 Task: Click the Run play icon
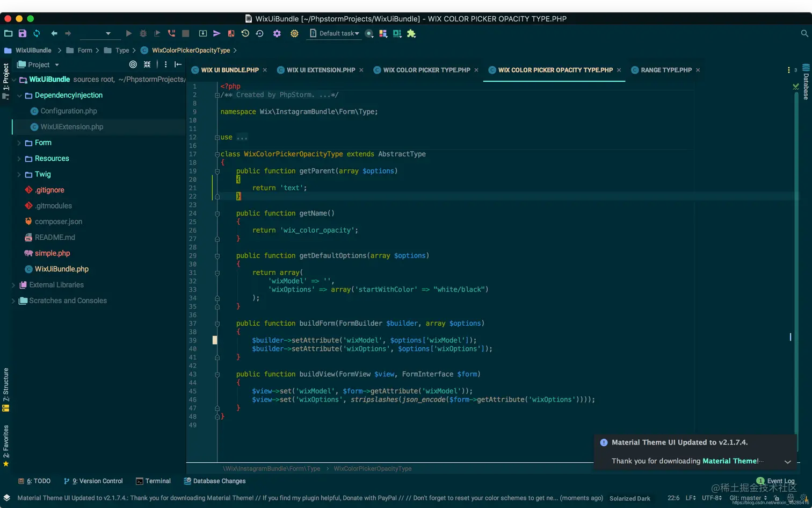pyautogui.click(x=129, y=33)
